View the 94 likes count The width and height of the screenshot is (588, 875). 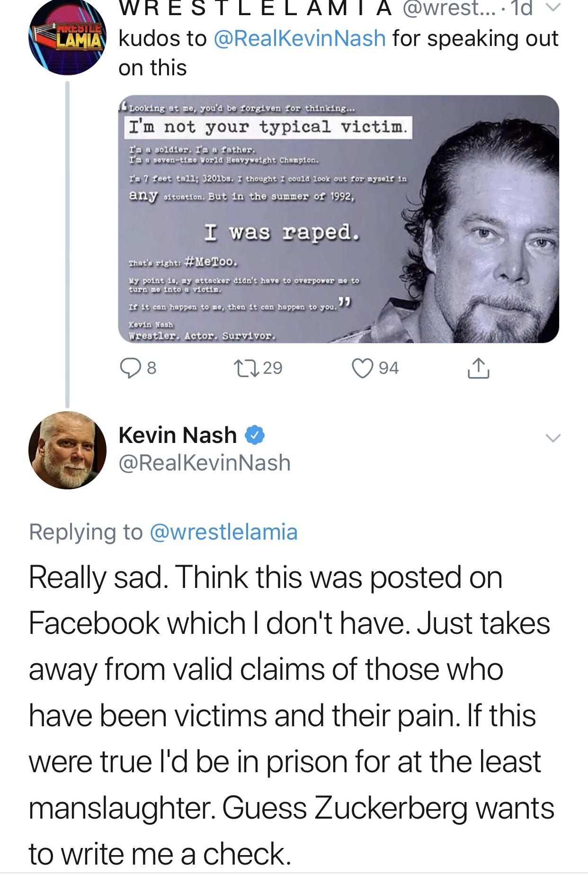click(x=389, y=368)
